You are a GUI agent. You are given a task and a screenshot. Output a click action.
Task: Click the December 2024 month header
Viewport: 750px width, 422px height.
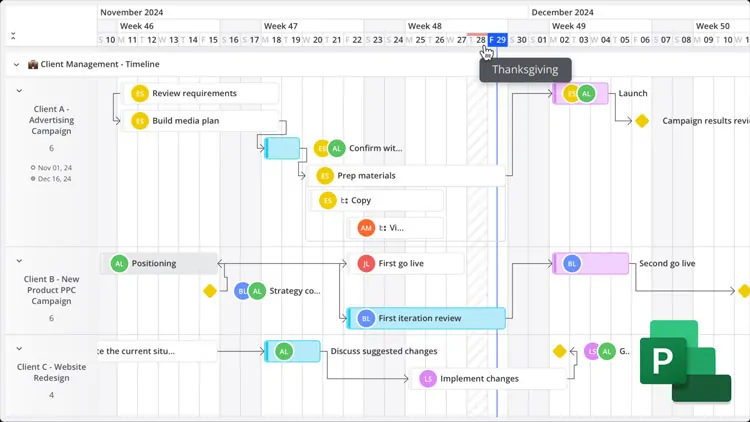click(562, 12)
